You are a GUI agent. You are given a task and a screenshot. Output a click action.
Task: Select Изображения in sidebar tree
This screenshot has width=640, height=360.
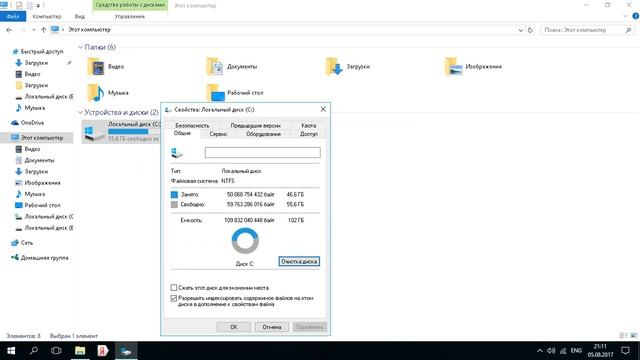coord(42,182)
